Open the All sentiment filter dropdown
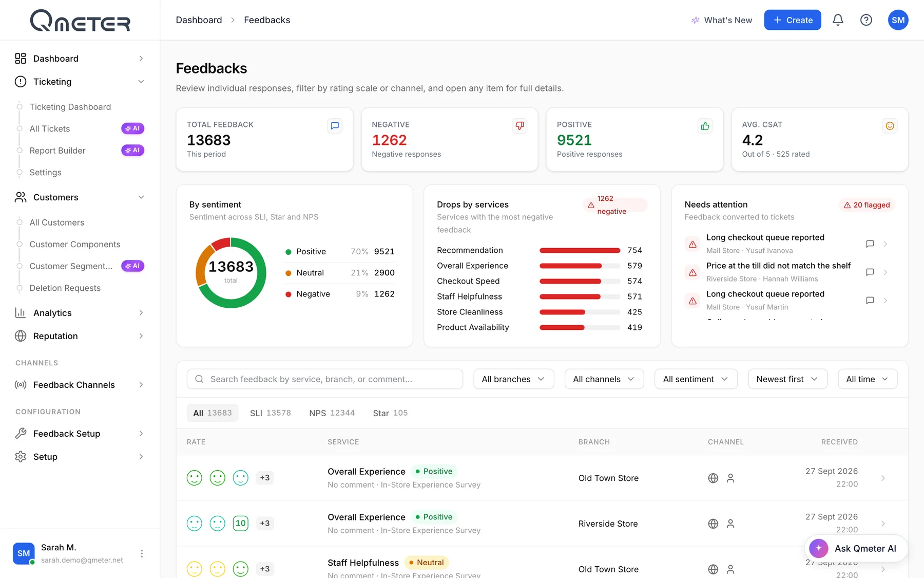This screenshot has height=578, width=924. click(x=696, y=379)
